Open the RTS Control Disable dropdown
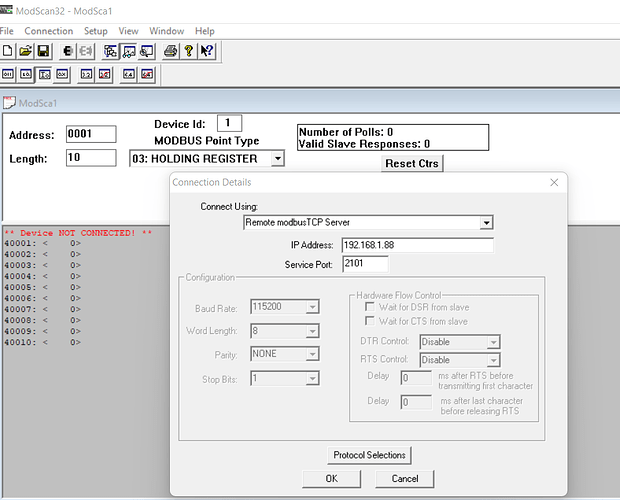The width and height of the screenshot is (620, 500). coord(493,360)
